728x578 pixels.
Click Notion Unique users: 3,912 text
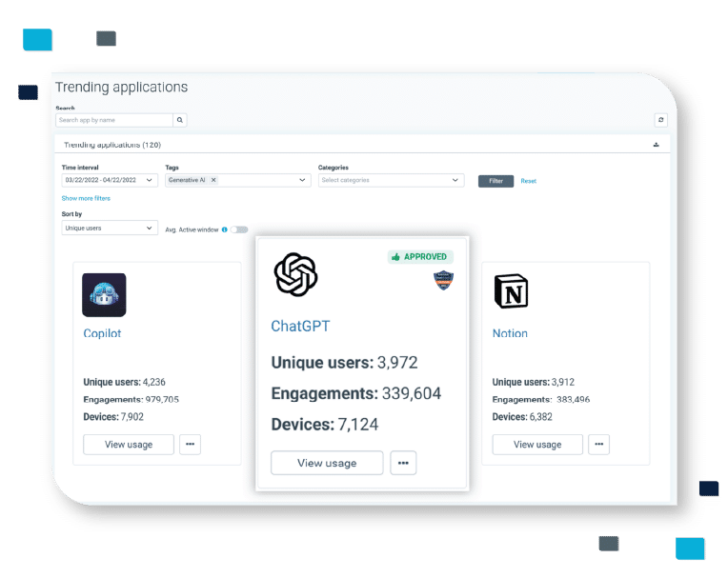tap(533, 382)
